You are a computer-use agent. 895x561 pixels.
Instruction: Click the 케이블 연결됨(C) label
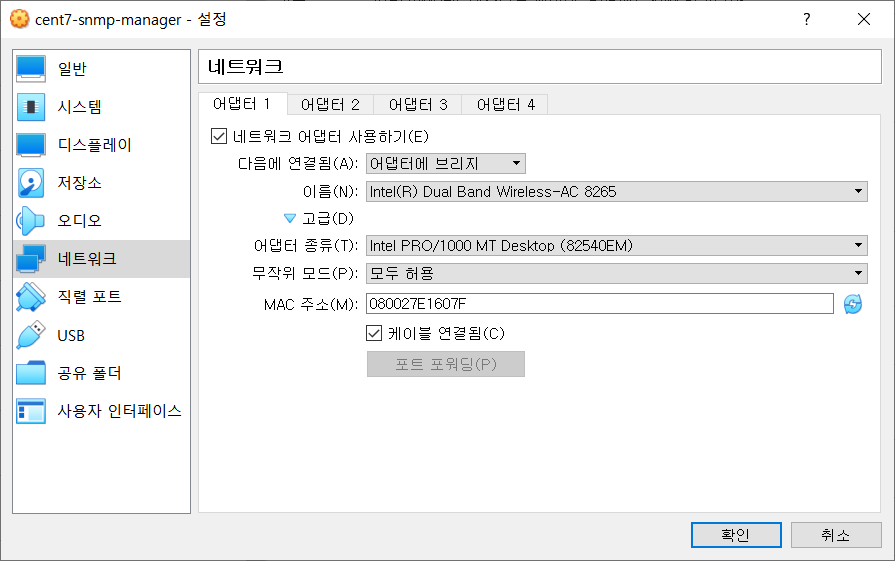(446, 333)
